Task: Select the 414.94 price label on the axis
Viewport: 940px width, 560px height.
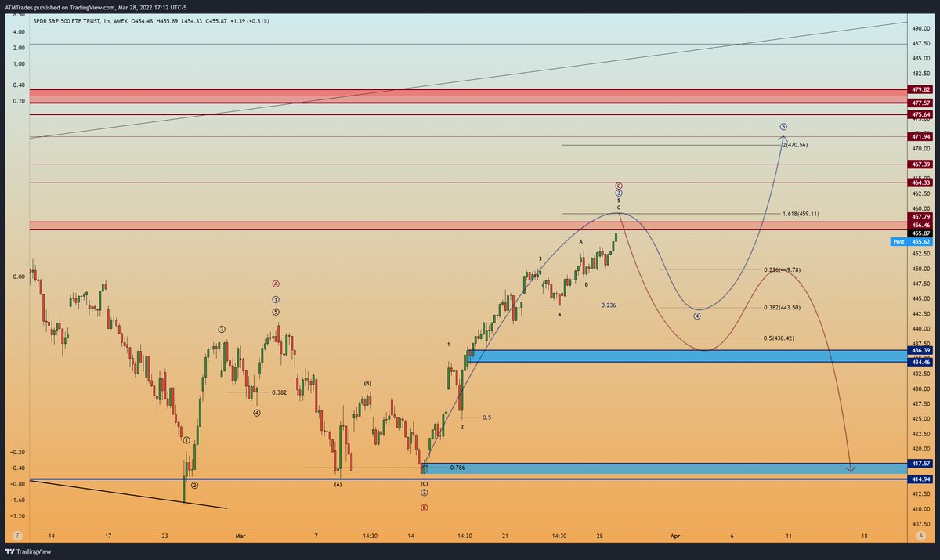Action: click(920, 479)
